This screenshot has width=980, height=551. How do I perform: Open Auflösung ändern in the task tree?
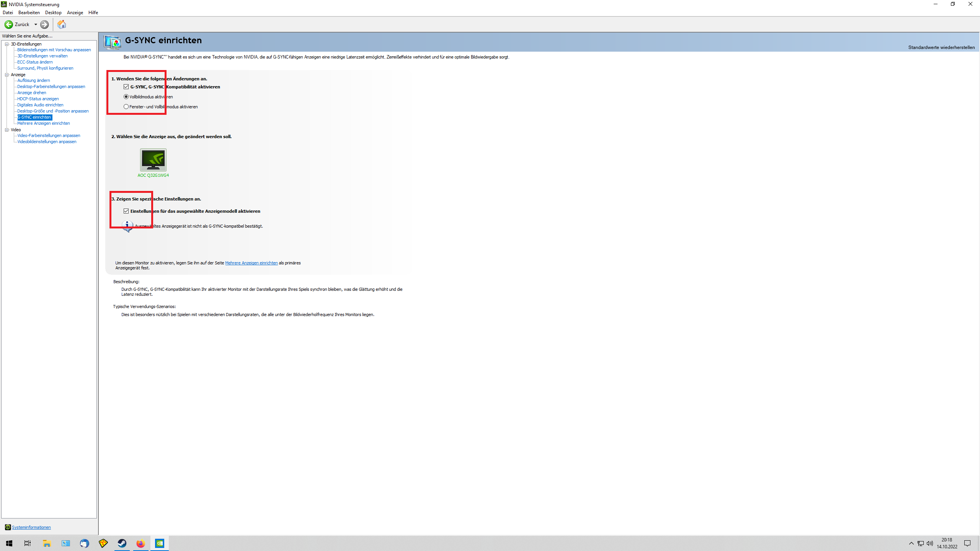pos(34,80)
